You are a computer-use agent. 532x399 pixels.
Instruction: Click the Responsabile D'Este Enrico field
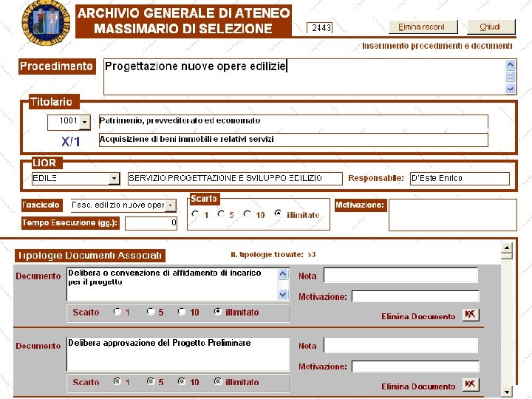(460, 179)
